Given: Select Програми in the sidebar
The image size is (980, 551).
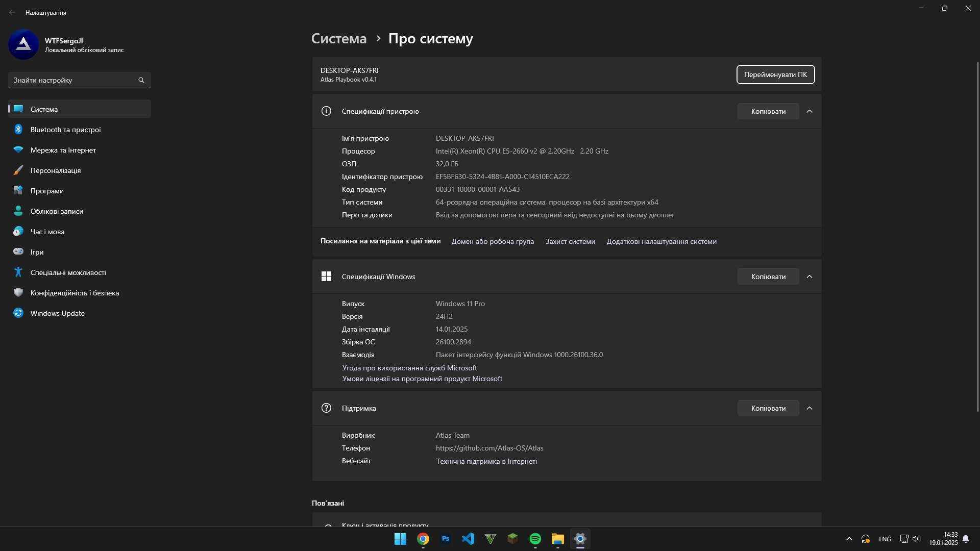Looking at the screenshot, I should [80, 191].
